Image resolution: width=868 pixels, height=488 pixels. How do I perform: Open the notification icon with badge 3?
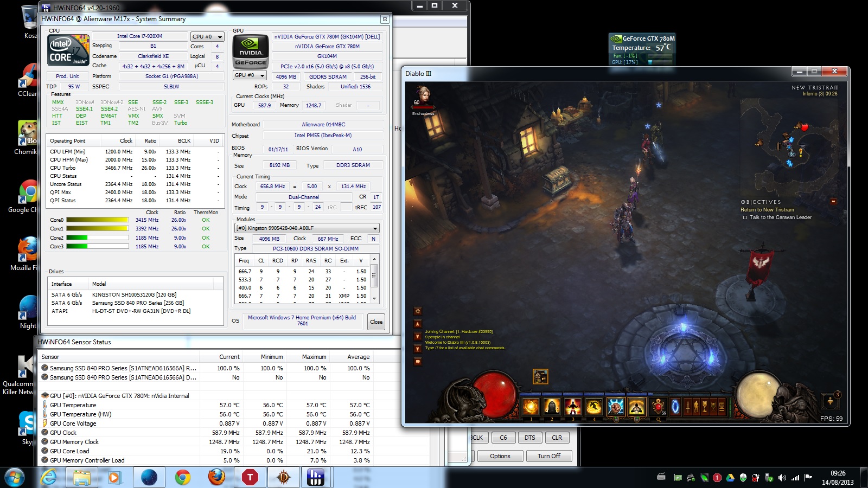830,401
